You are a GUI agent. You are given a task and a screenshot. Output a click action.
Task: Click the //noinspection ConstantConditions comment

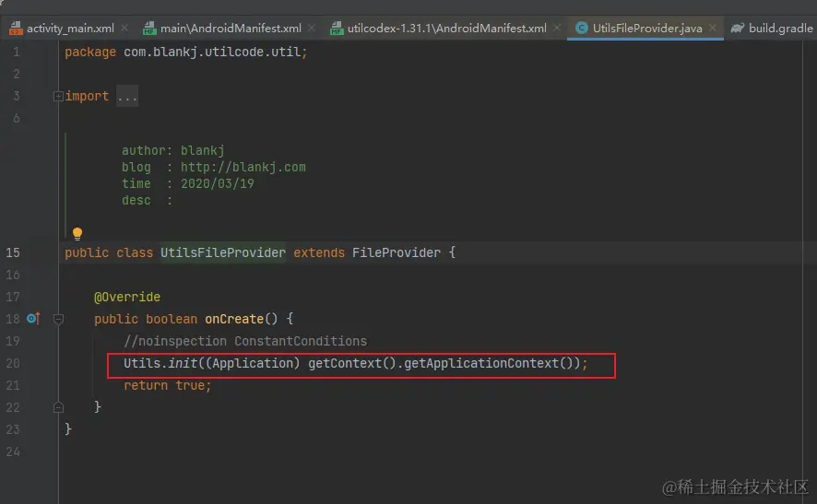pos(245,341)
